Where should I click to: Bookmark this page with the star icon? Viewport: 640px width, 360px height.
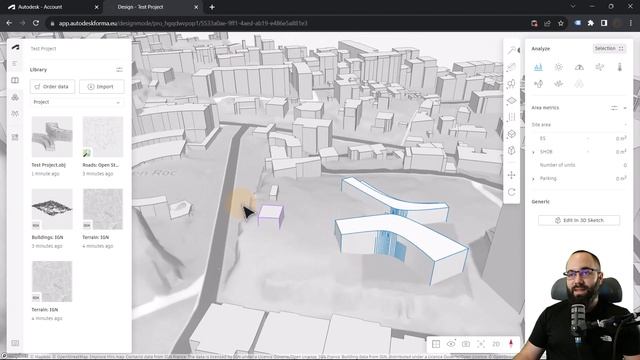click(561, 23)
